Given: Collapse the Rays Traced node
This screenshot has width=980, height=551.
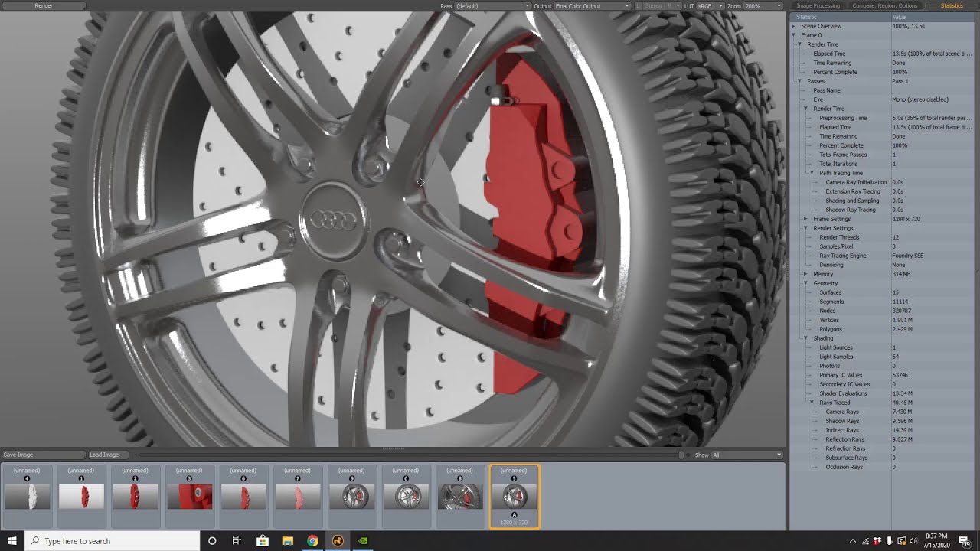Looking at the screenshot, I should coord(812,403).
